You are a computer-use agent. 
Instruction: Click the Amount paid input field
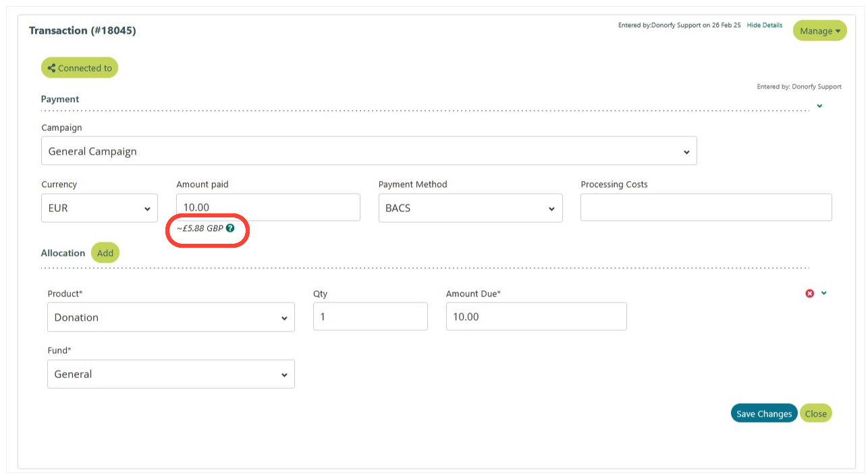point(268,207)
